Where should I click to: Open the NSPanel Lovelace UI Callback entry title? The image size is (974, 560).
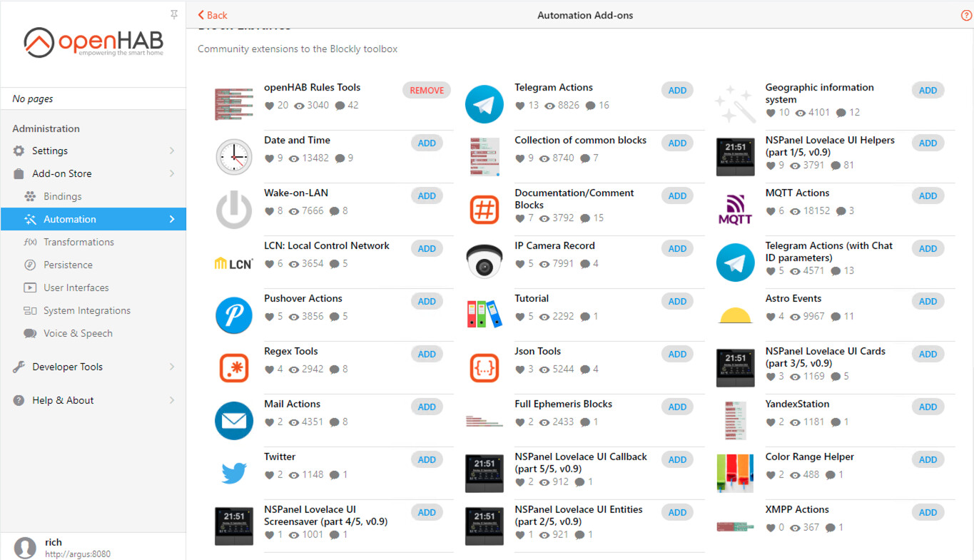point(581,463)
